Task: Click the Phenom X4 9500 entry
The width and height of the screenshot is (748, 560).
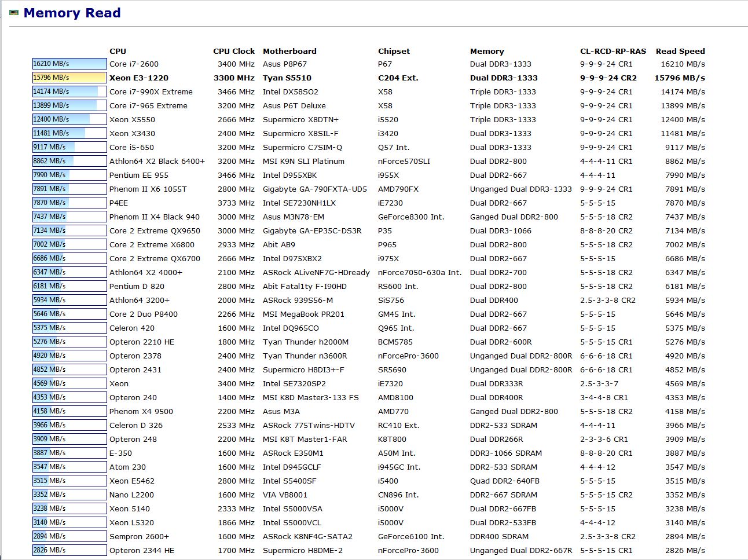Action: (141, 412)
